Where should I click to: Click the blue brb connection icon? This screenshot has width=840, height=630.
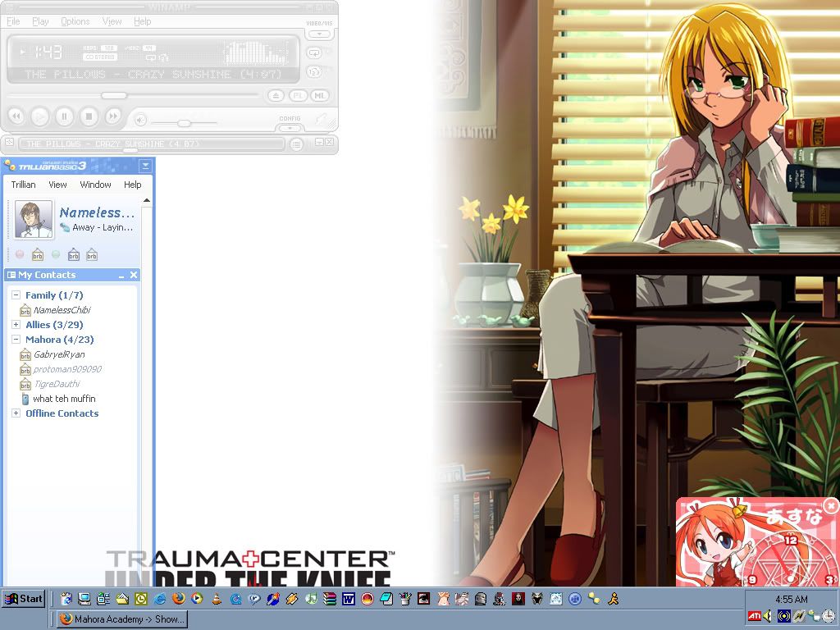pyautogui.click(x=74, y=254)
